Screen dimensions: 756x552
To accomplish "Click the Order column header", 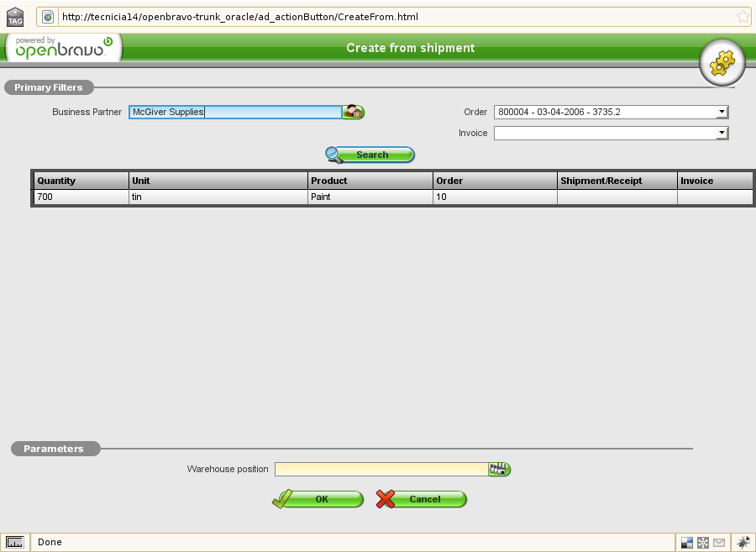I will [x=495, y=181].
